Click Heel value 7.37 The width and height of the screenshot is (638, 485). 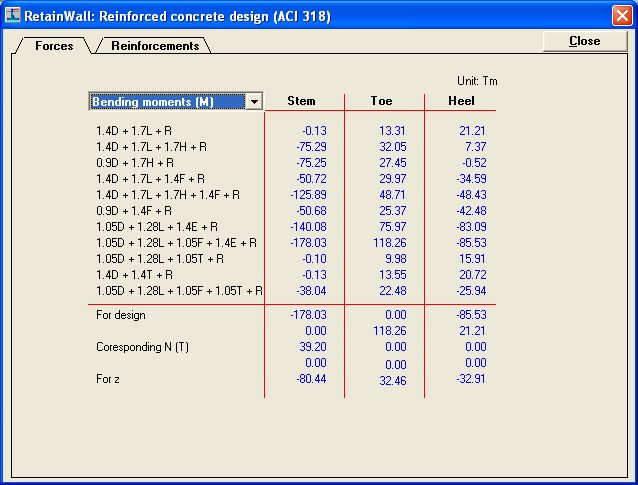(476, 146)
